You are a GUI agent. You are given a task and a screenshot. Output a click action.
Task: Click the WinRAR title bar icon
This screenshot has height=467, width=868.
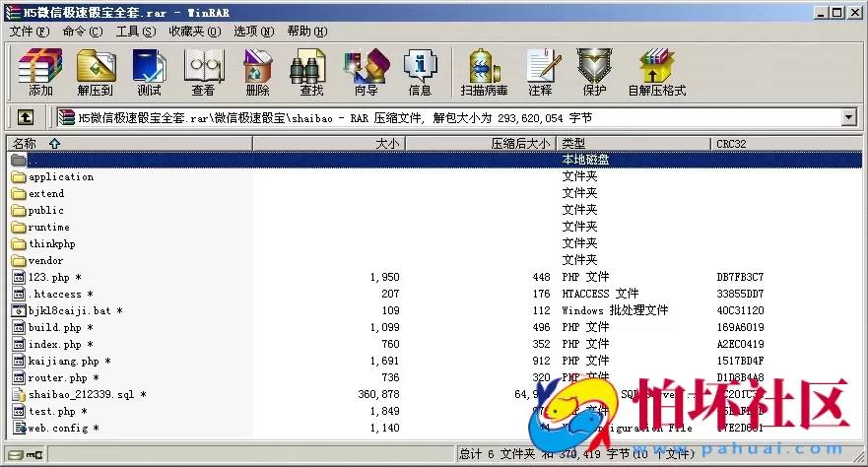[12, 12]
